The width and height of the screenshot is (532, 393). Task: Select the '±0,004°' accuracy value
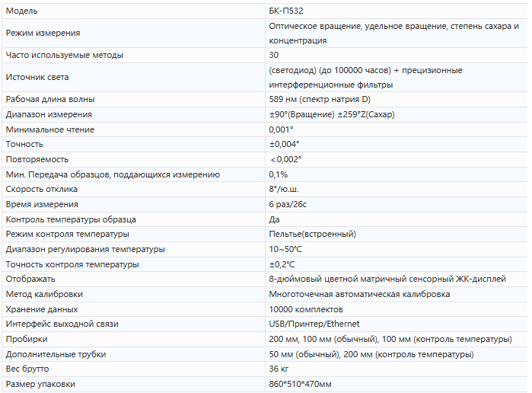285,145
